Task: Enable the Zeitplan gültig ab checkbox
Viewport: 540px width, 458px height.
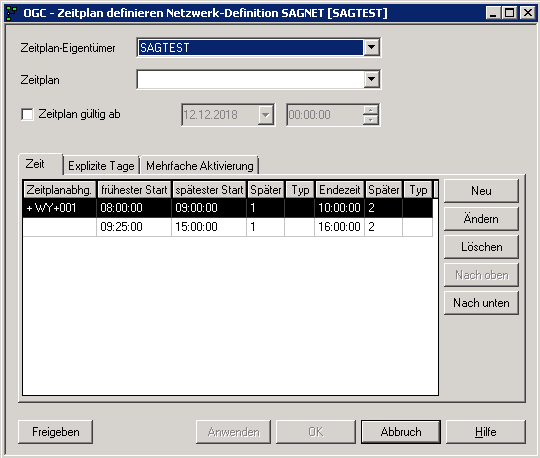Action: (x=27, y=114)
